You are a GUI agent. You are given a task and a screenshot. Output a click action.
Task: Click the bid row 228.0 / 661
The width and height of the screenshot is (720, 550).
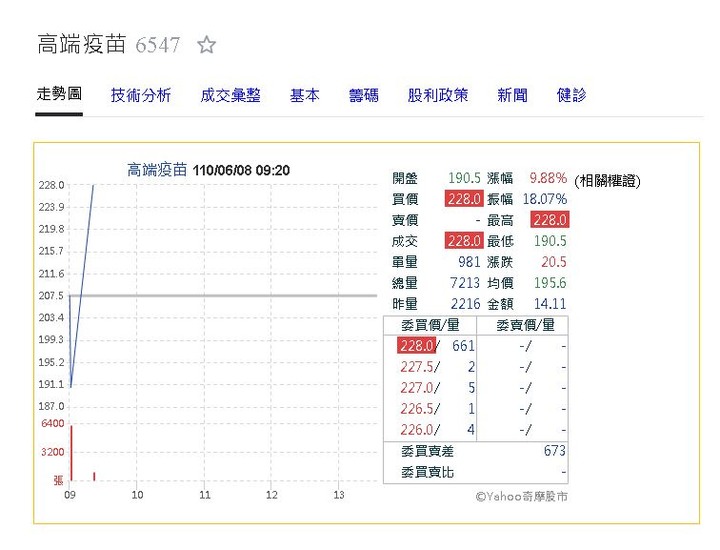click(x=436, y=346)
